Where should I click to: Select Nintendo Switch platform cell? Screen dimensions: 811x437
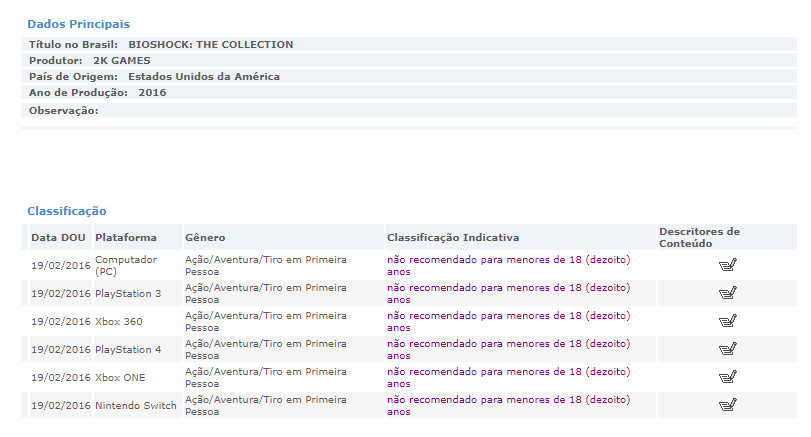pyautogui.click(x=136, y=405)
